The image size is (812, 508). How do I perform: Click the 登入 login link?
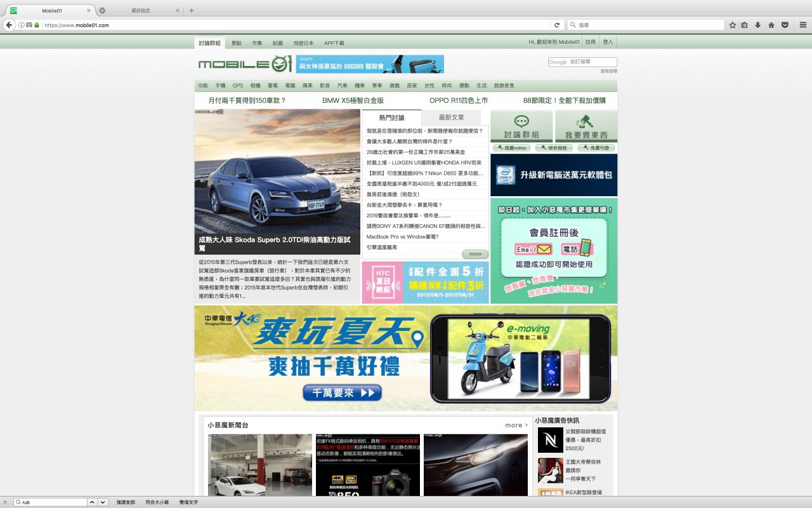(x=608, y=42)
